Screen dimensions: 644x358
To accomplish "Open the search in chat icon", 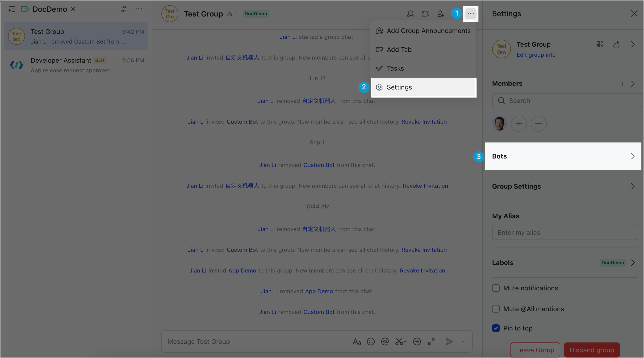I will (x=410, y=14).
